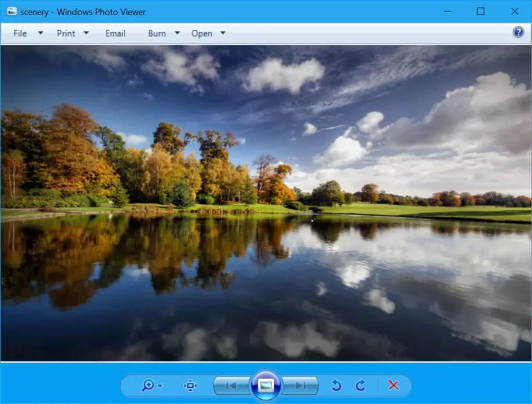Image resolution: width=532 pixels, height=404 pixels.
Task: Click the File menu
Action: click(x=19, y=33)
